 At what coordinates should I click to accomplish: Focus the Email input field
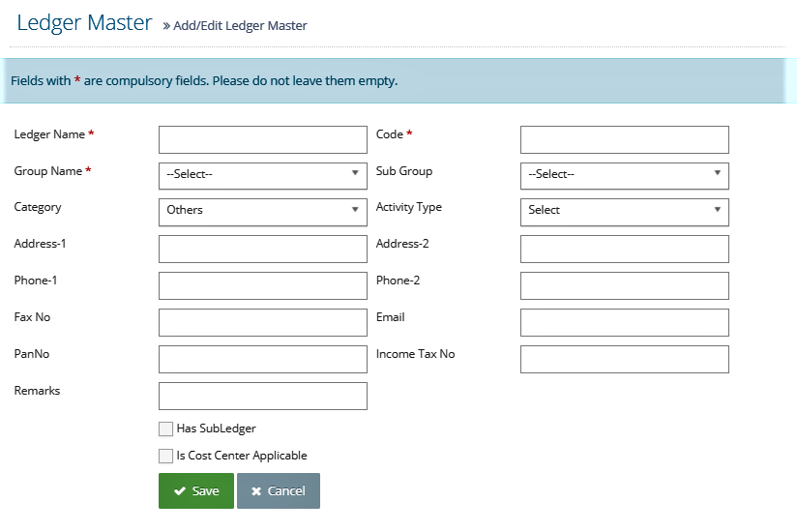[x=625, y=323]
